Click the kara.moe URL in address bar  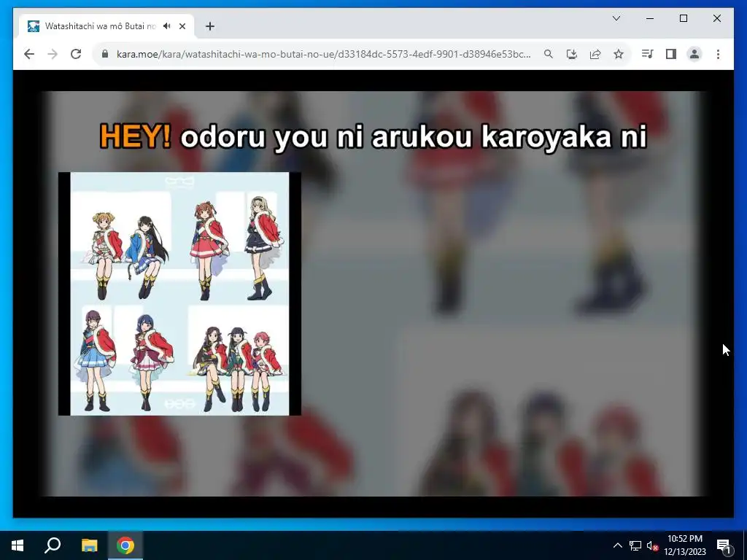coord(323,54)
